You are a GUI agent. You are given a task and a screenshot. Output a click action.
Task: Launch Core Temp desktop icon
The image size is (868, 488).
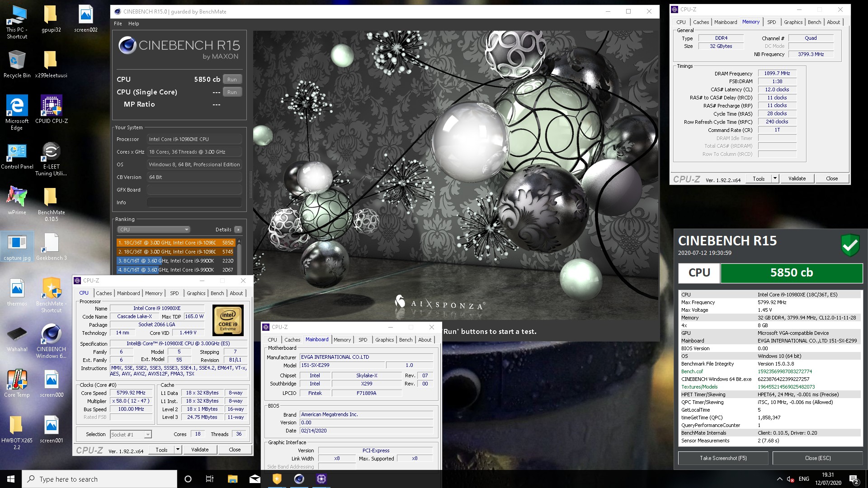(17, 384)
